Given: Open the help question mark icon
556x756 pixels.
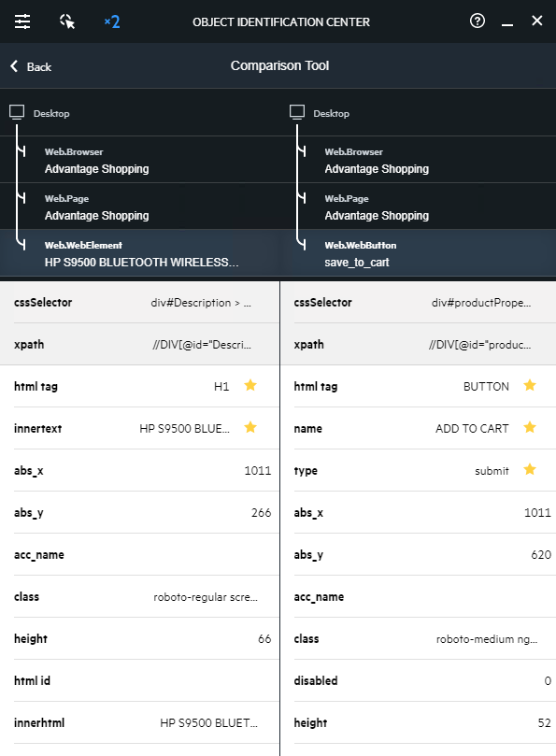Looking at the screenshot, I should click(477, 21).
